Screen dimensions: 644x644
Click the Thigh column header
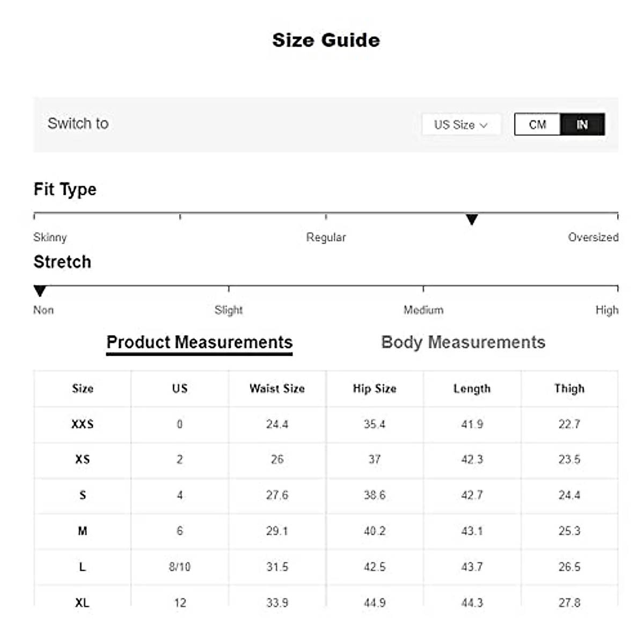[569, 389]
